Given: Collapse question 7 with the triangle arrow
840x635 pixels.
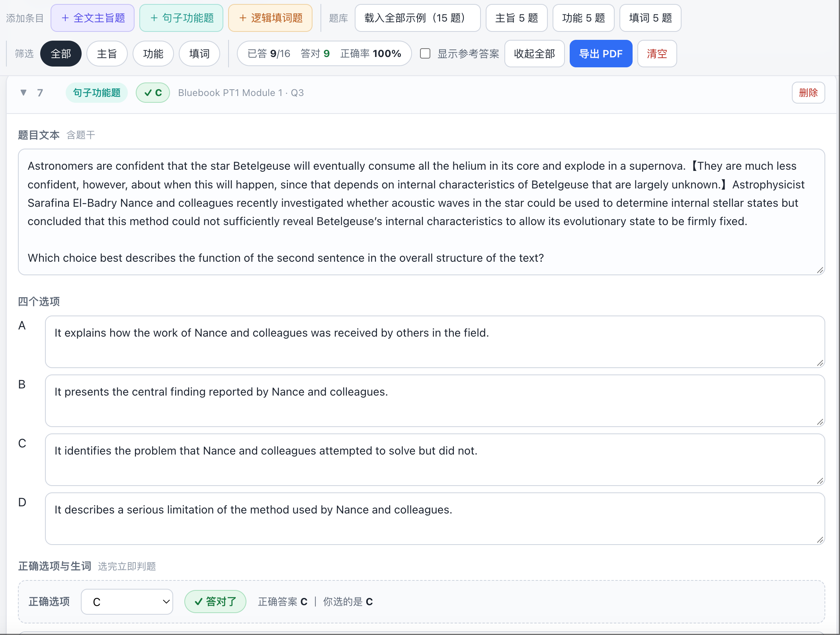Looking at the screenshot, I should (x=23, y=93).
